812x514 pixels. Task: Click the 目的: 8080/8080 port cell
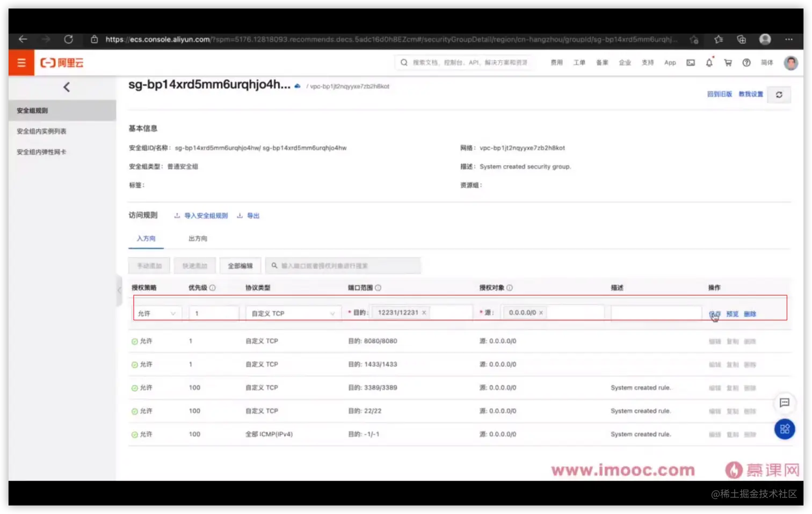coord(373,341)
